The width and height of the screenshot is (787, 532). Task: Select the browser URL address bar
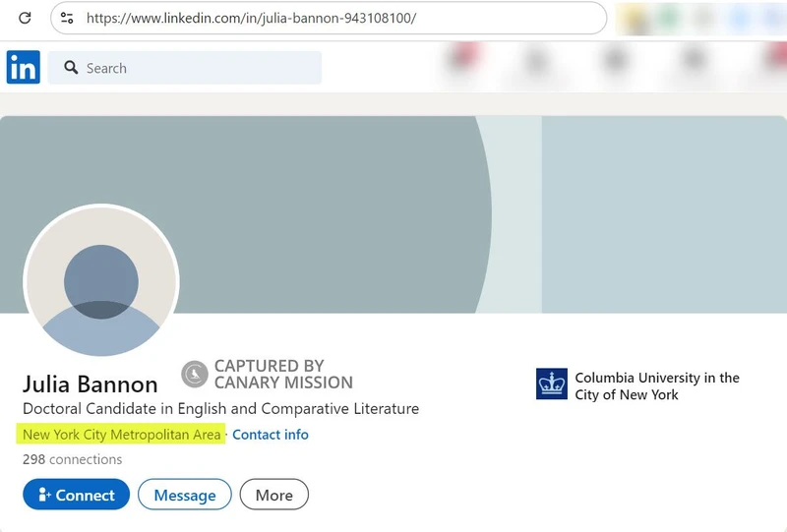[329, 18]
